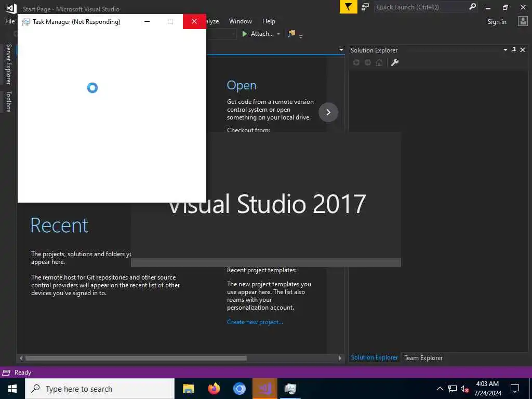Screen dimensions: 532x399
Task: Open Chromium browser from the taskbar
Action: click(x=239, y=389)
